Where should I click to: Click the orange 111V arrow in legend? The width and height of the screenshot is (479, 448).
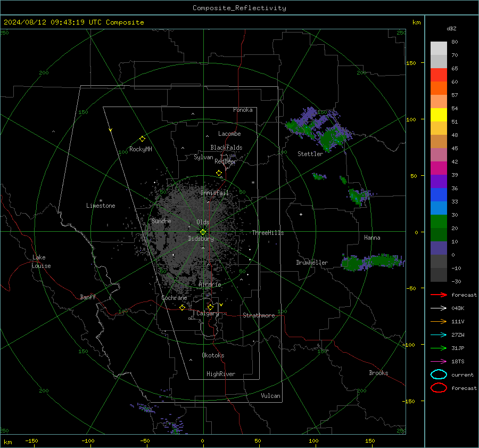[439, 321]
